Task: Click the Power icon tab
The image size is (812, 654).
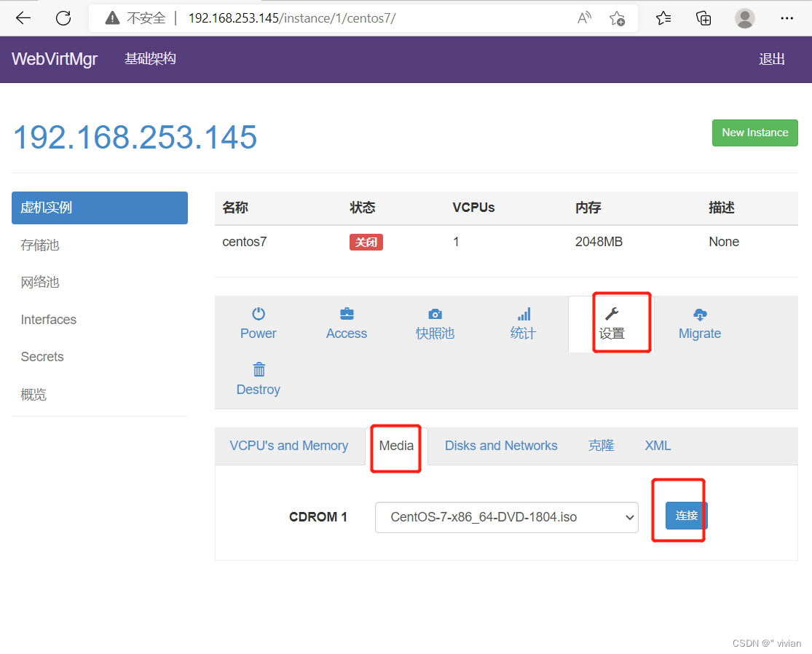Action: pyautogui.click(x=259, y=323)
